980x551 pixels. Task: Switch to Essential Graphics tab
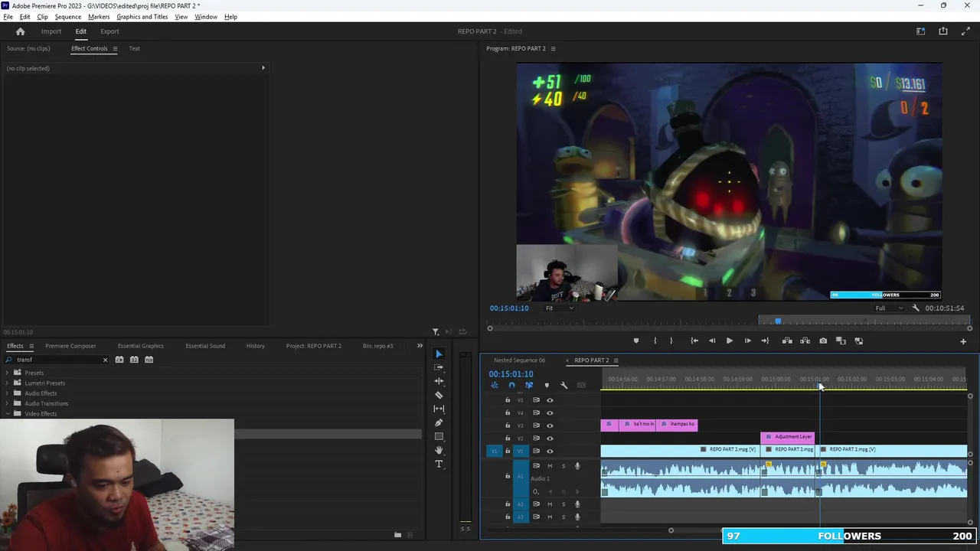tap(141, 346)
